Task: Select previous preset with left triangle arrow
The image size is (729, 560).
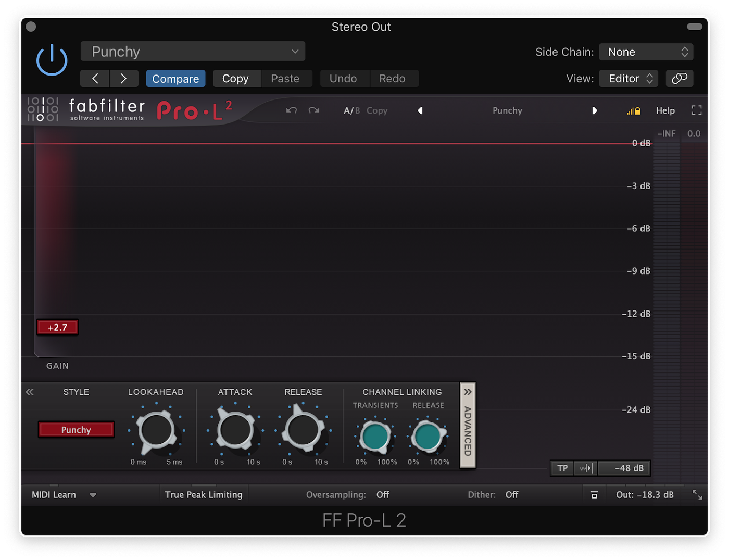Action: click(x=420, y=110)
